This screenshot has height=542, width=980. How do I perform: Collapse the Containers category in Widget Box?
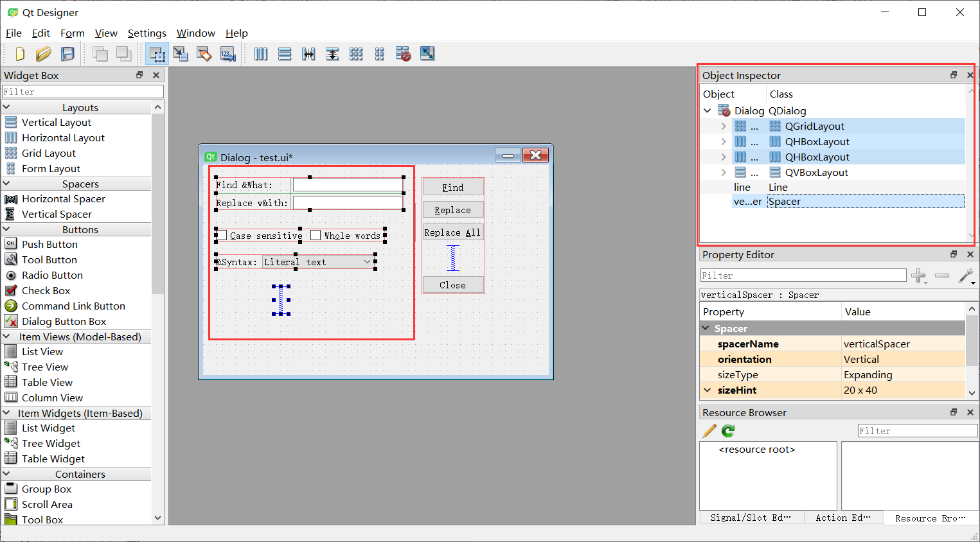[x=6, y=474]
